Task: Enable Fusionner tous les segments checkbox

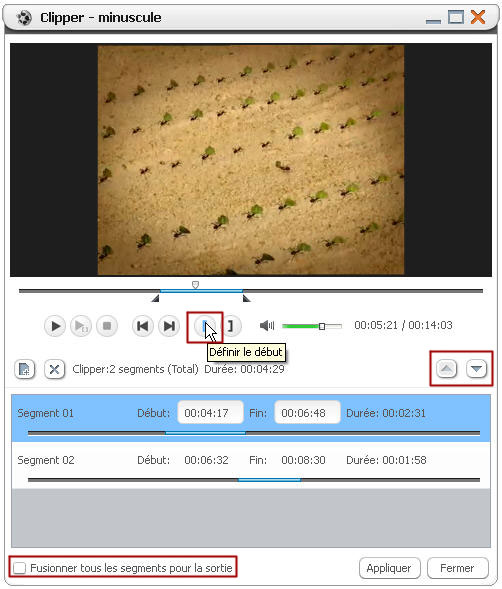Action: coord(19,568)
